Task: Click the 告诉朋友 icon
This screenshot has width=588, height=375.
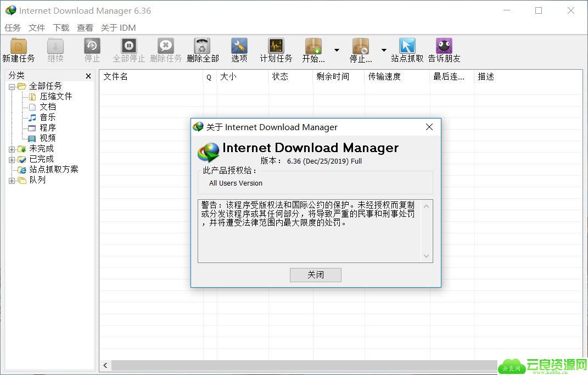Action: coord(444,46)
